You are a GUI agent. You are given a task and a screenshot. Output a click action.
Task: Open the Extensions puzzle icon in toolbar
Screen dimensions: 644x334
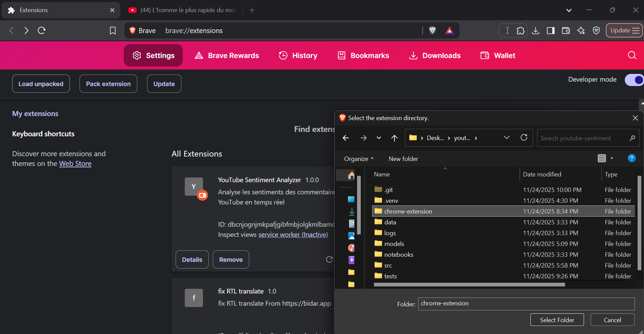coord(520,30)
